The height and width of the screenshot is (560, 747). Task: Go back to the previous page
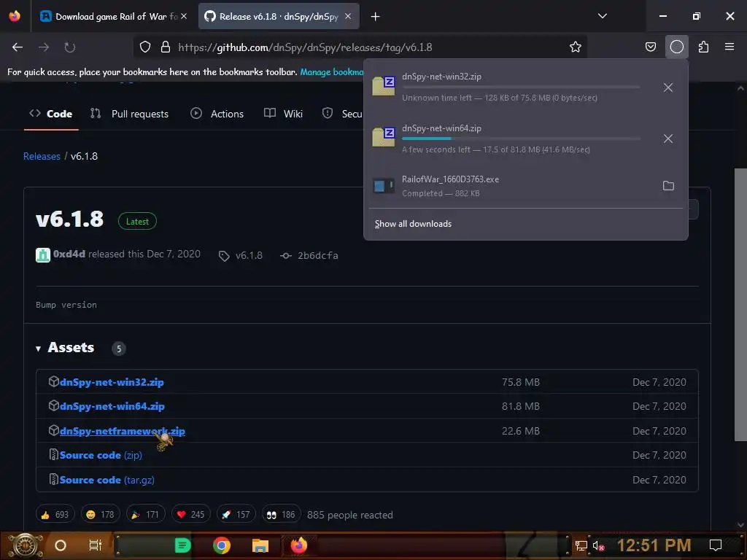pyautogui.click(x=18, y=47)
